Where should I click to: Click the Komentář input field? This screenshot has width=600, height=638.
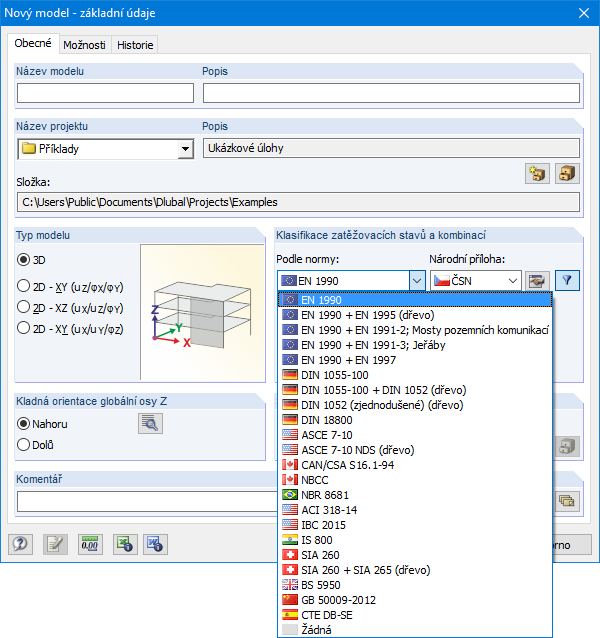147,501
